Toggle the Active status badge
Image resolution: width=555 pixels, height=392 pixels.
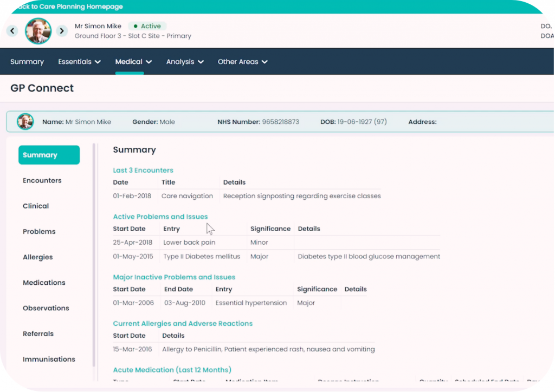(x=147, y=25)
